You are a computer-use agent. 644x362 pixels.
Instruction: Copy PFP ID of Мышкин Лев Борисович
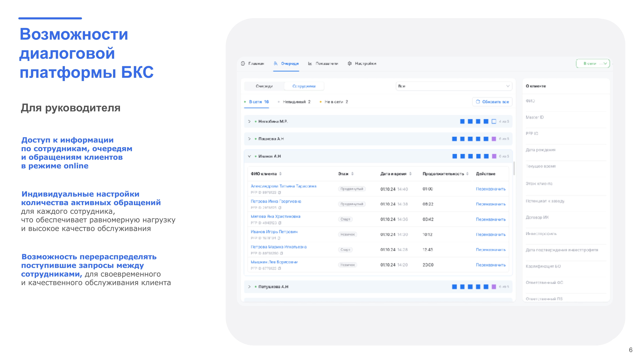[x=279, y=268]
